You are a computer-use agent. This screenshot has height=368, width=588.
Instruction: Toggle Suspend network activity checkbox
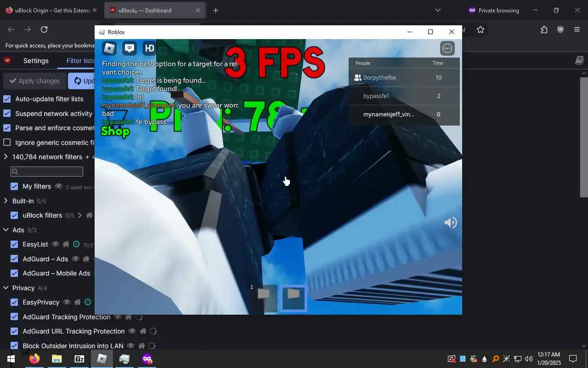point(7,114)
